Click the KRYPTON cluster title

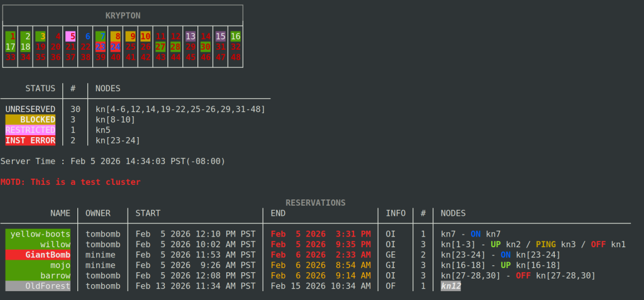pyautogui.click(x=123, y=14)
